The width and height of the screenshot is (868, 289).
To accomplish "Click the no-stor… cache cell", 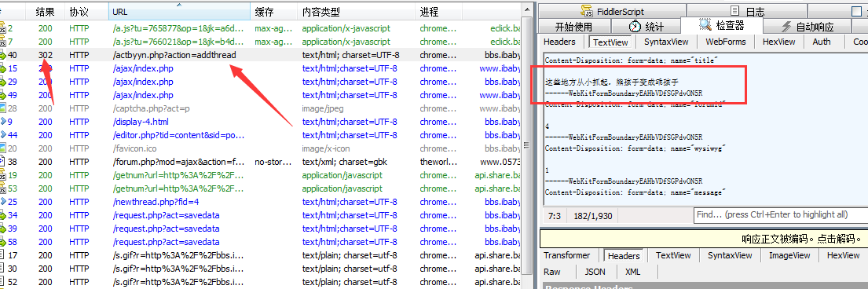I will (x=273, y=162).
